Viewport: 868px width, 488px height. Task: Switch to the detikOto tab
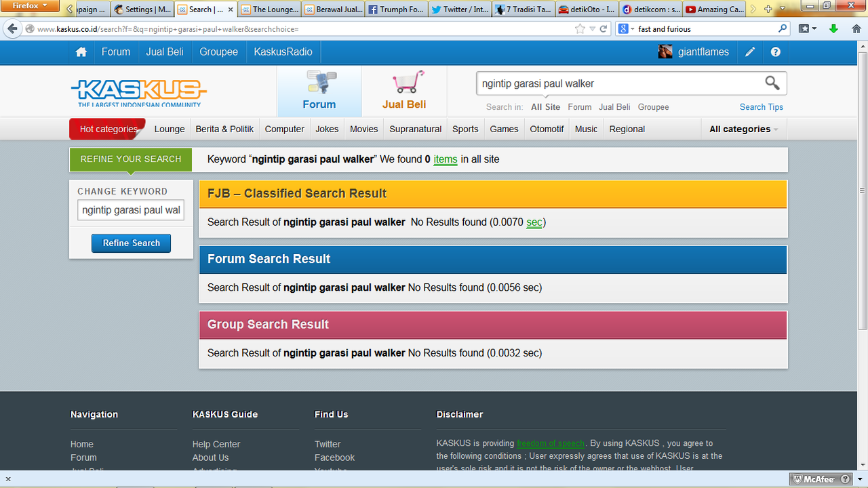click(x=587, y=9)
